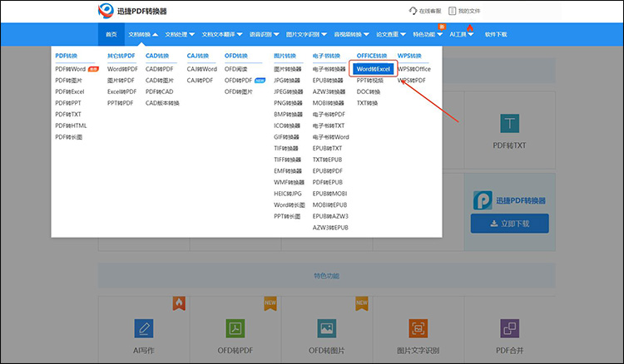Go to the 首页 tab
This screenshot has width=624, height=364.
(x=111, y=35)
